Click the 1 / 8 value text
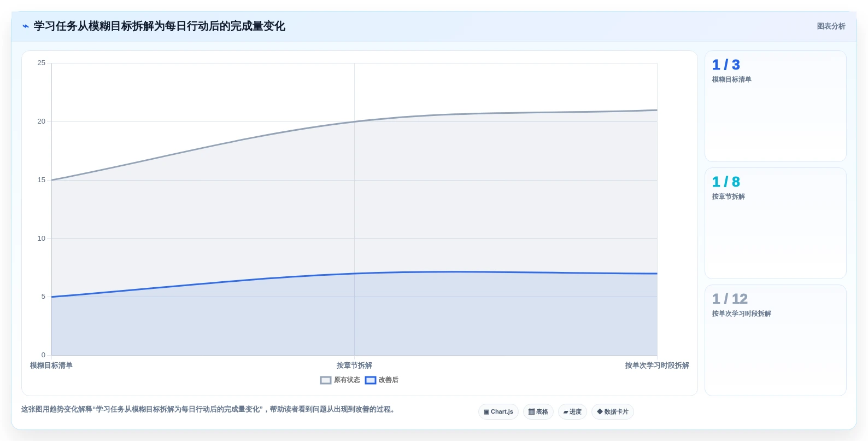The image size is (868, 441). (x=726, y=182)
